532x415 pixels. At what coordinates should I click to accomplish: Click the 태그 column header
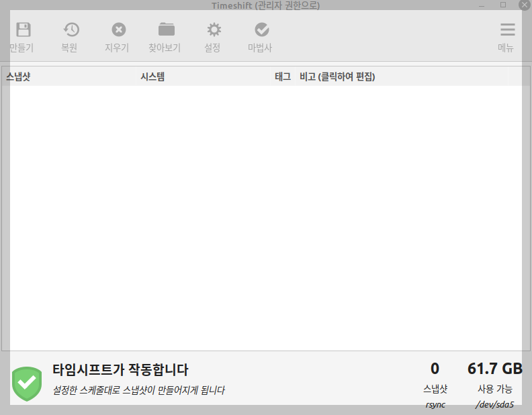283,77
